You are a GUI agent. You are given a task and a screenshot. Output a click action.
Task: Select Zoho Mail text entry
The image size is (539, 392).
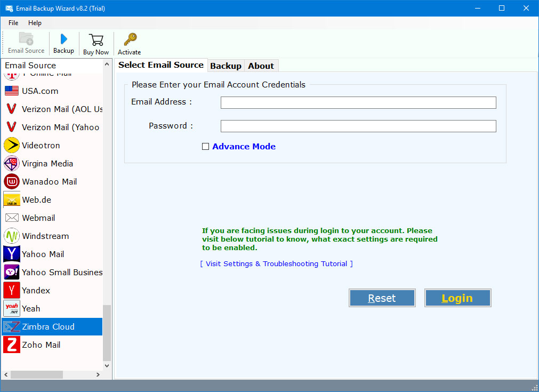[41, 345]
